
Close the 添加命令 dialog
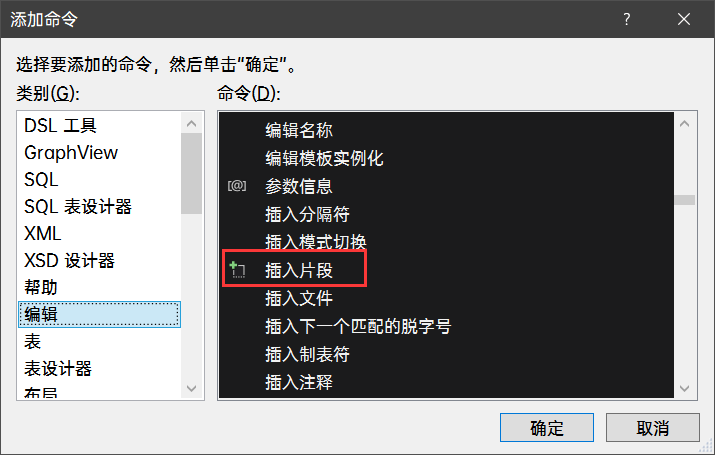pos(684,19)
